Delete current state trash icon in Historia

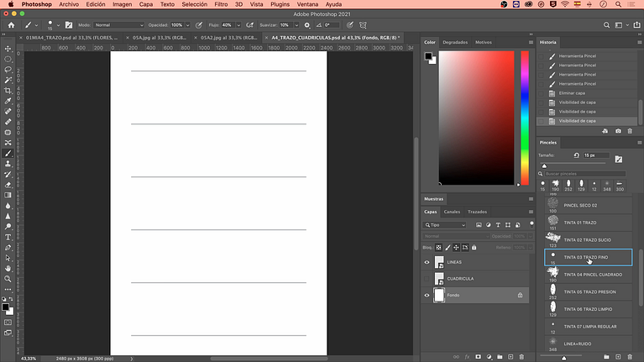[x=630, y=131]
